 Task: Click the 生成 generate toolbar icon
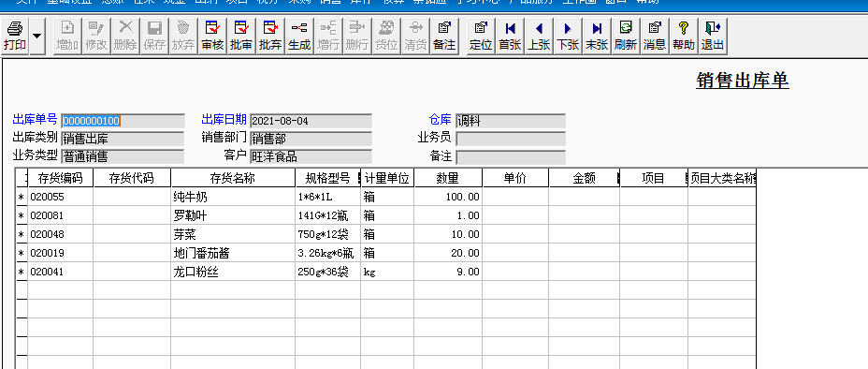click(299, 36)
